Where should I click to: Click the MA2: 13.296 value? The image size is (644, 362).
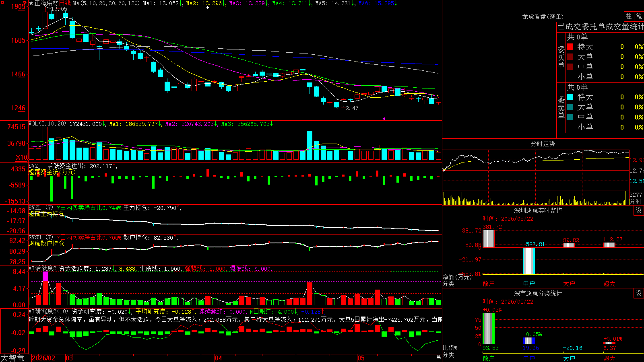(x=204, y=3)
